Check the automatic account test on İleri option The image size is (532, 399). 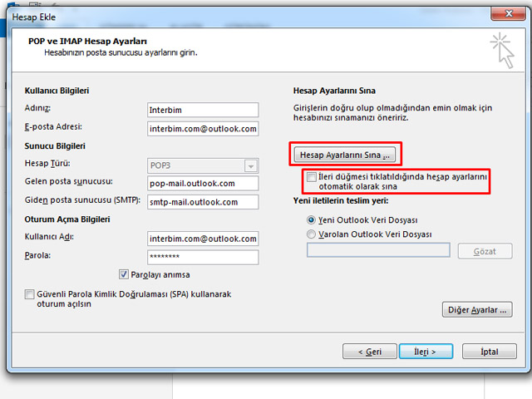coord(311,177)
